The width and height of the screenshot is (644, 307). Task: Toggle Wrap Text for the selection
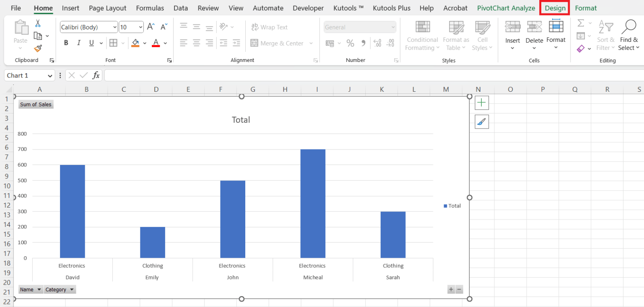click(x=270, y=27)
